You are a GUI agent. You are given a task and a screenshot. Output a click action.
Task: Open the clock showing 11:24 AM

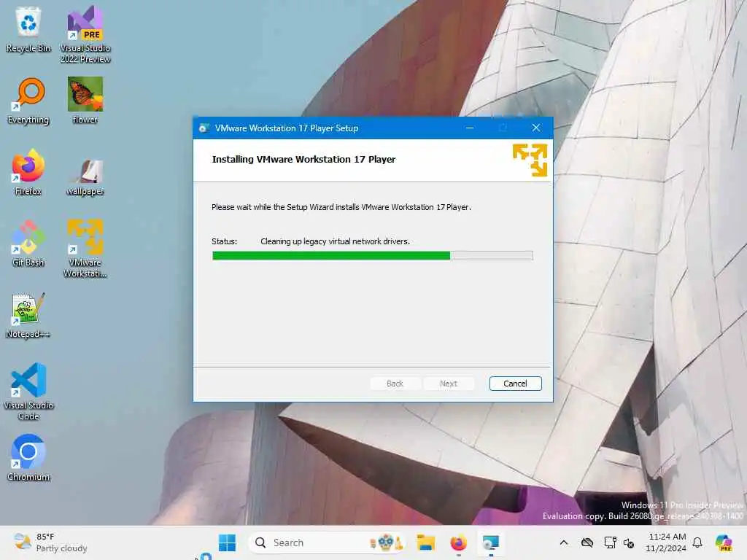666,542
